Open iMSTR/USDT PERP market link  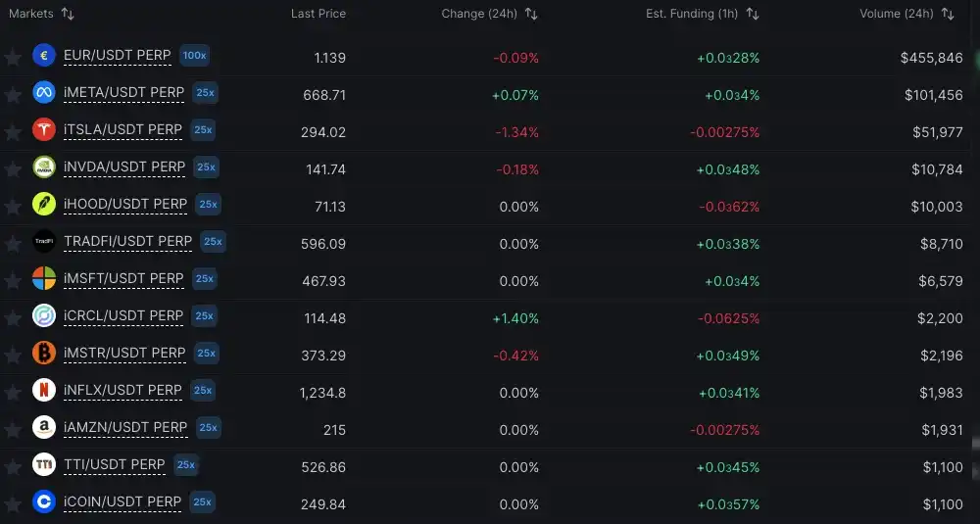pos(124,353)
